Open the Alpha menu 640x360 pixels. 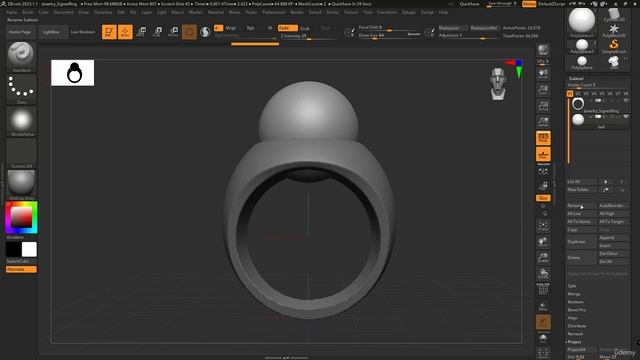12,12
